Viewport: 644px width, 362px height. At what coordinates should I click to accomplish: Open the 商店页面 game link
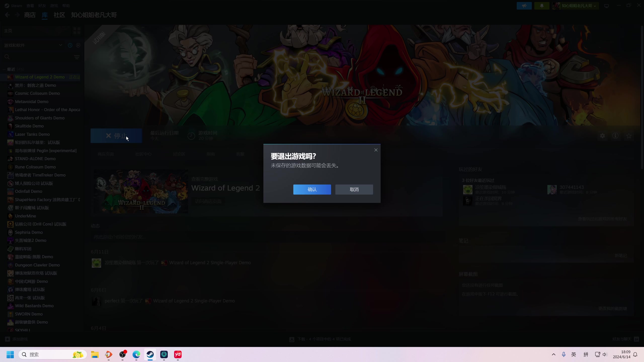click(106, 154)
